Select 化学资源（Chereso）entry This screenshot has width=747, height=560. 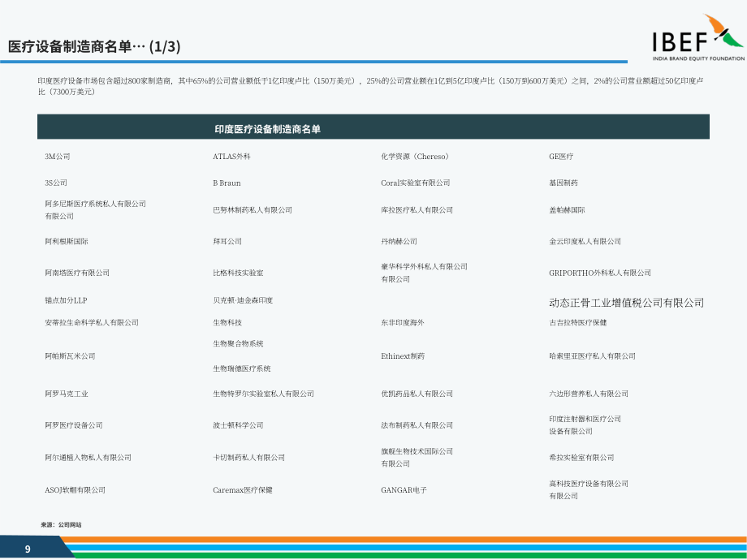coord(415,157)
